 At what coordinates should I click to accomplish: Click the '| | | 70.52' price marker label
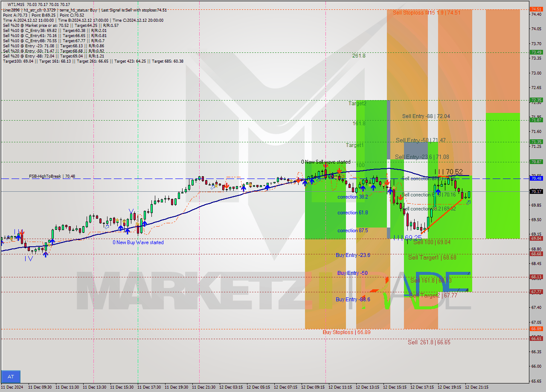449,172
